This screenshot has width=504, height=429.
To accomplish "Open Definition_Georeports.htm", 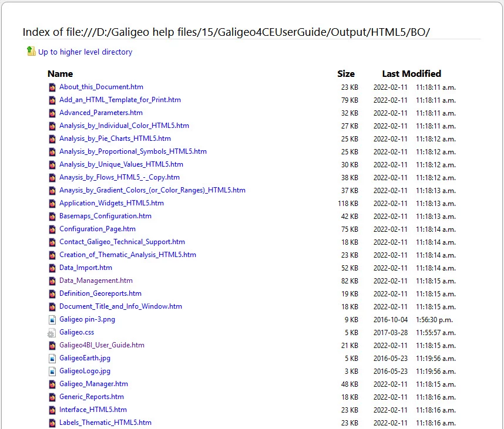I will [100, 293].
